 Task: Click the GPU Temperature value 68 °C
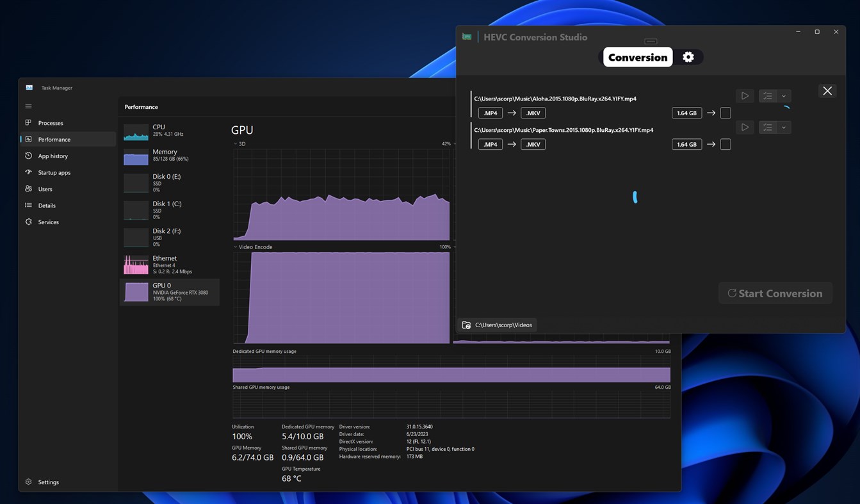tap(291, 478)
